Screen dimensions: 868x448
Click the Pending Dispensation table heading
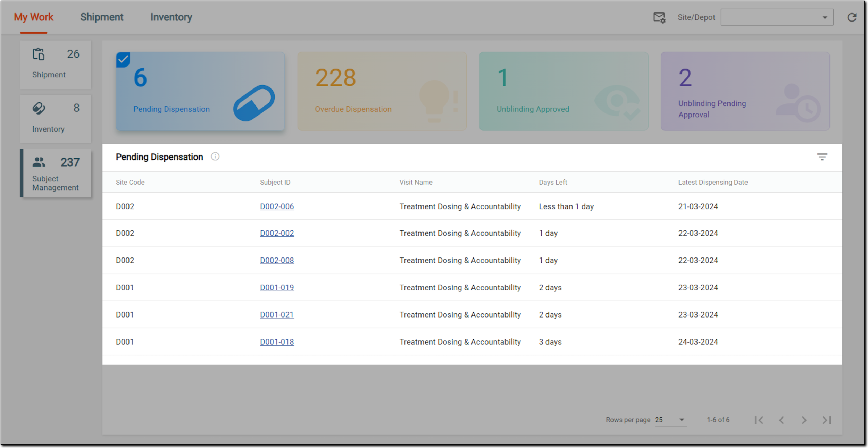click(x=159, y=157)
